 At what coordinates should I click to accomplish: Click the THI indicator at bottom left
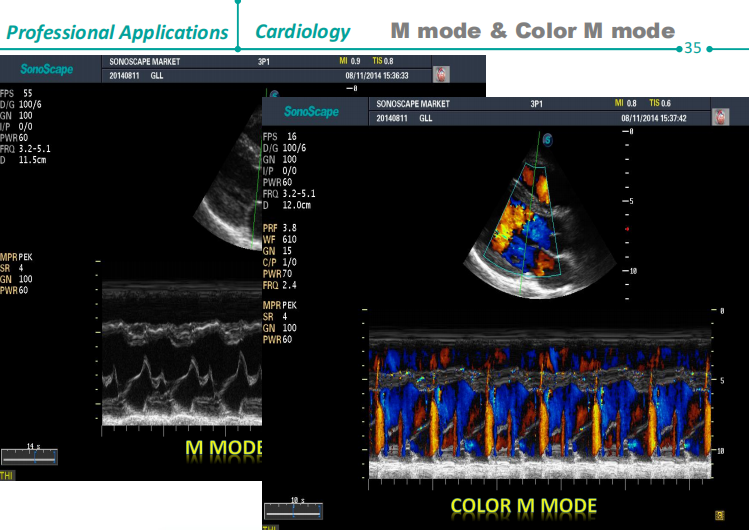[7, 475]
